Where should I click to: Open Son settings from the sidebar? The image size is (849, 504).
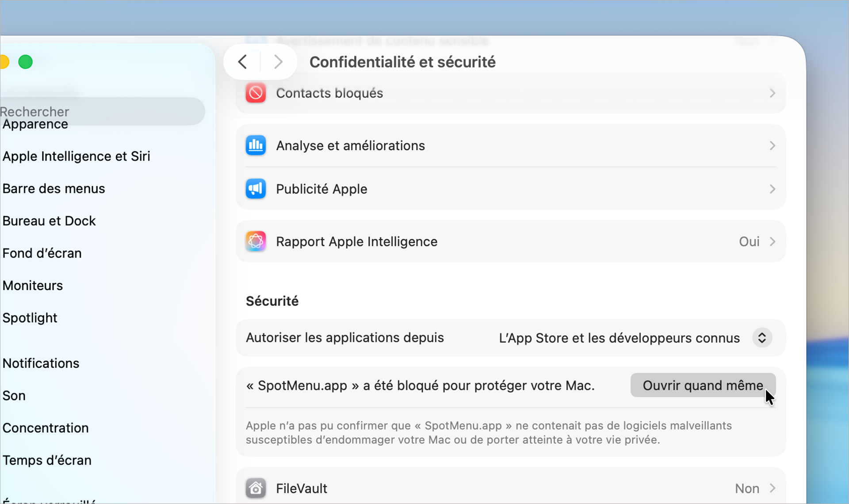pos(14,395)
